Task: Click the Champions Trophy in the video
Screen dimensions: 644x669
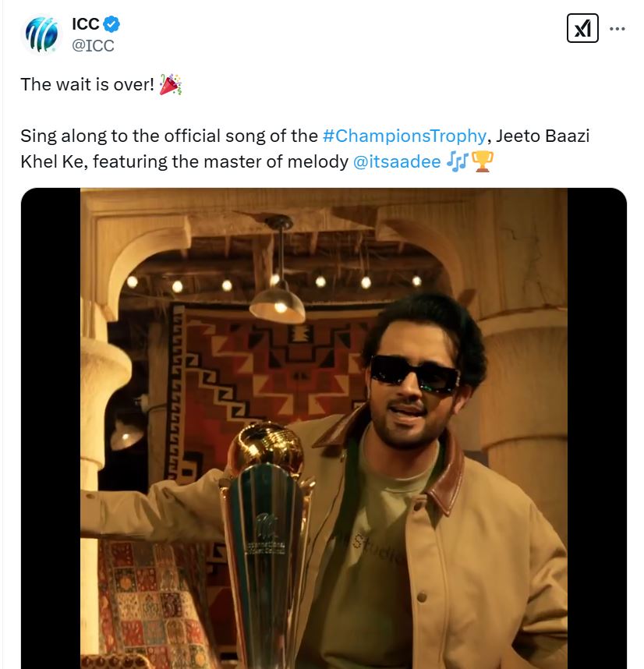Action: [x=266, y=542]
